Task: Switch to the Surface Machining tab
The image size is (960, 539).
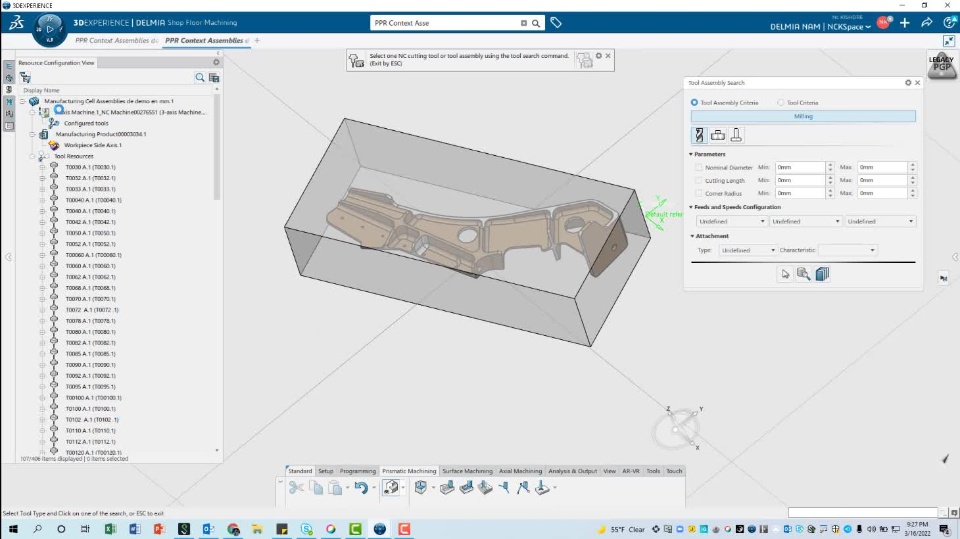Action: 467,471
